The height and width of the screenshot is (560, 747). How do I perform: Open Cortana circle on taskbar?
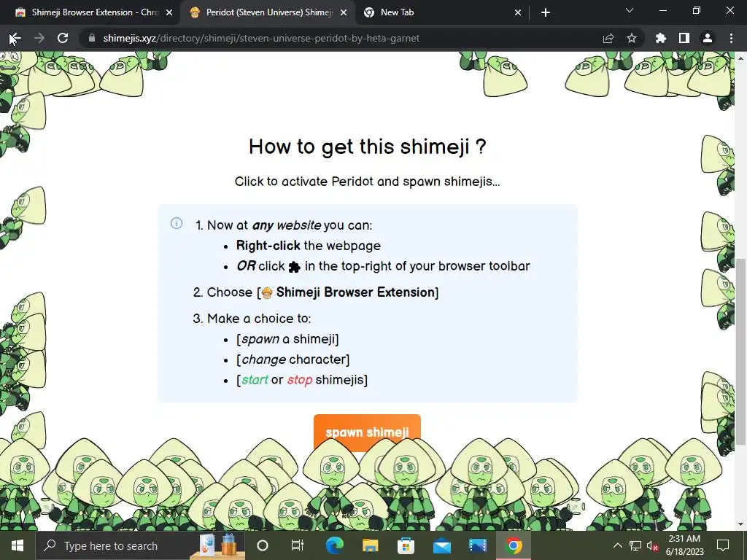[x=263, y=545]
